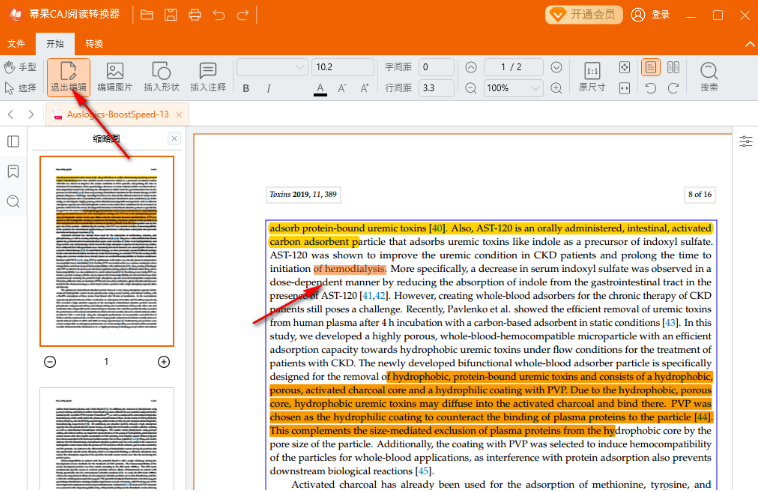Image resolution: width=758 pixels, height=492 pixels.
Task: Open the sidebar search panel
Action: click(13, 201)
